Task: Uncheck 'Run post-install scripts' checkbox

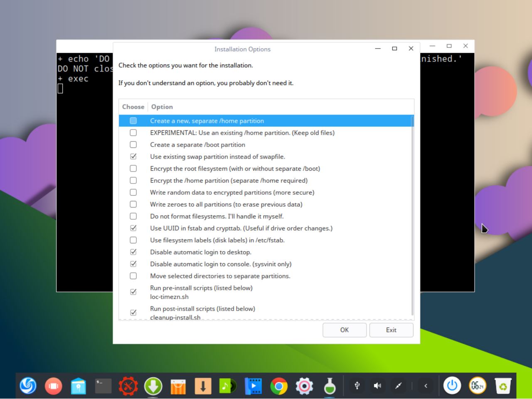Action: tap(133, 313)
